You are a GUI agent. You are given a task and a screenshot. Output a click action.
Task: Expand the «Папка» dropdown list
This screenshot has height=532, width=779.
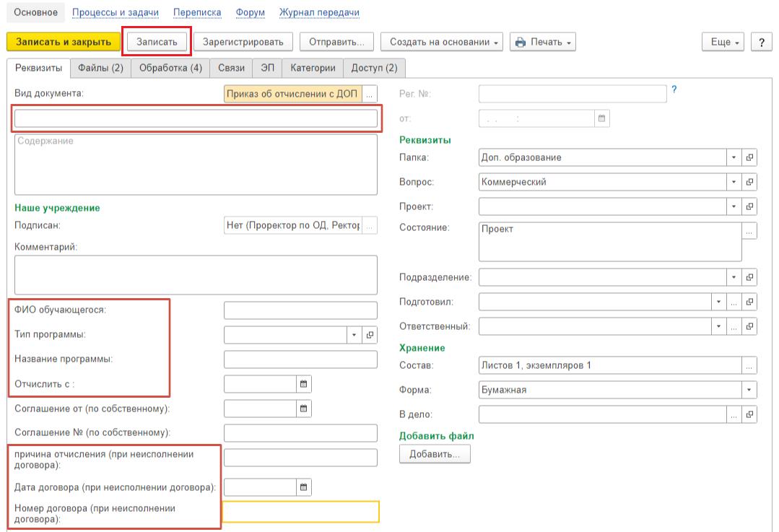point(734,157)
